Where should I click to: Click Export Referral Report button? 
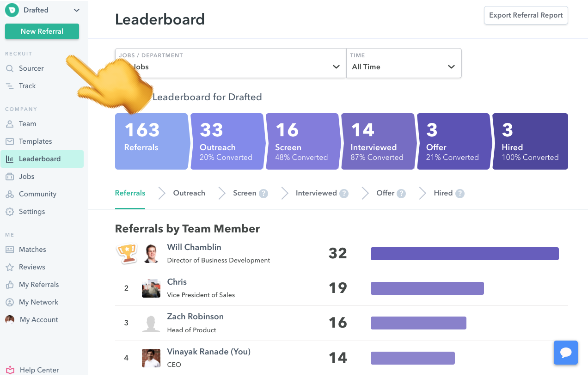tap(526, 15)
